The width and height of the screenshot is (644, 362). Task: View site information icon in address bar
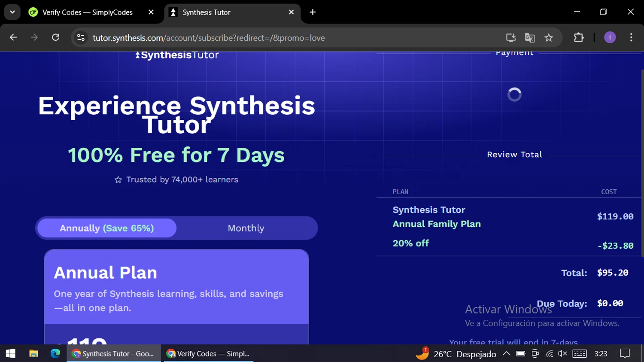click(81, 38)
